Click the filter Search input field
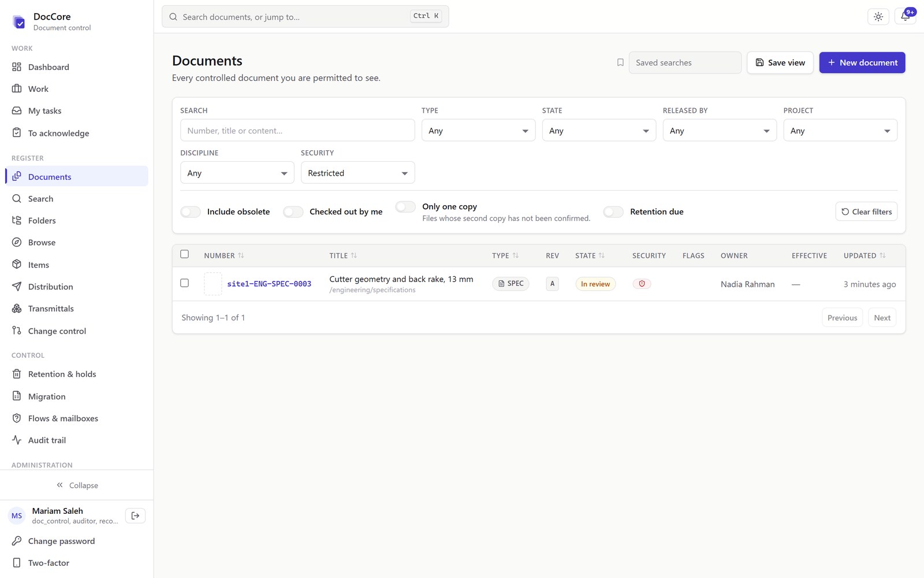The width and height of the screenshot is (924, 578). (x=297, y=131)
